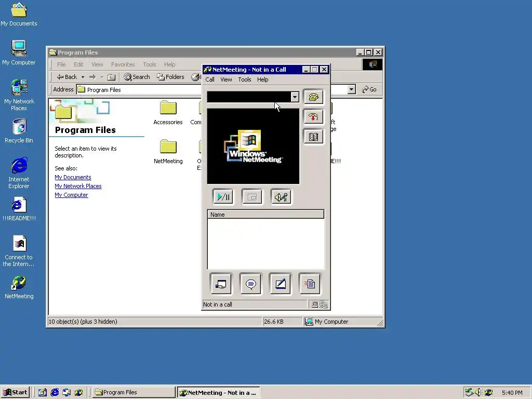Click the Place Call phone button in NetMeeting
This screenshot has height=399, width=532.
[x=313, y=97]
